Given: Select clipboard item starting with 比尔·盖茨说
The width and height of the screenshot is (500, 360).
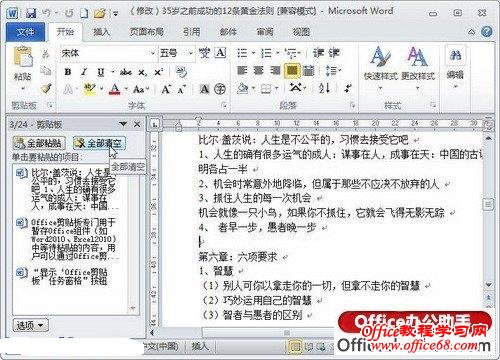Looking at the screenshot, I should [x=67, y=189].
